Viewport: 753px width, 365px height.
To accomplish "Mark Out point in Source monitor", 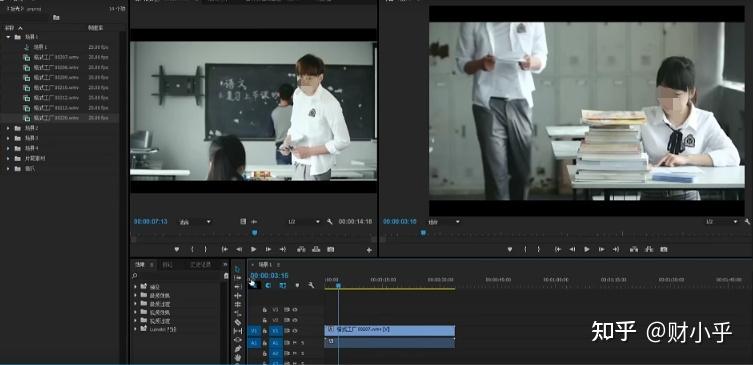I will pyautogui.click(x=206, y=249).
